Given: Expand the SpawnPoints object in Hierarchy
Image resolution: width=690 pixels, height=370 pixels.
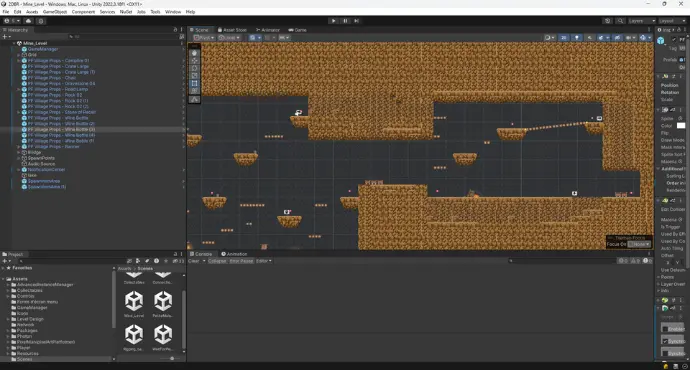Looking at the screenshot, I should click(x=19, y=158).
